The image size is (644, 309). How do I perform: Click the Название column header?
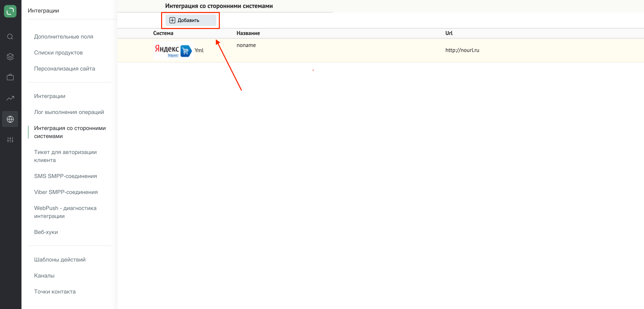point(248,33)
